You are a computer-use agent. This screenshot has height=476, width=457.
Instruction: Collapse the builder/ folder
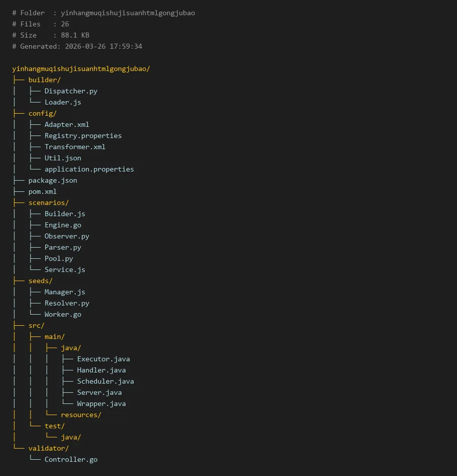tap(45, 80)
